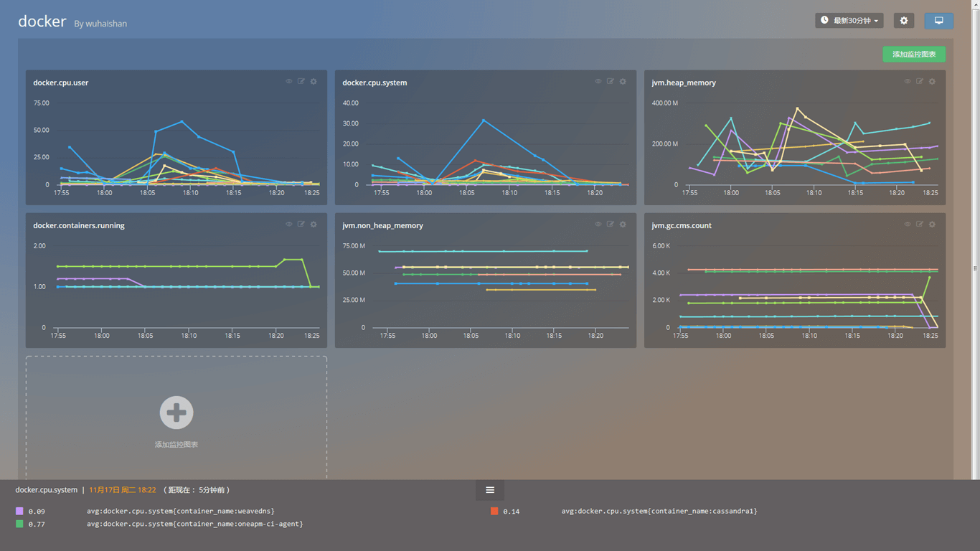Open the 最新30分钟 time range dropdown
980x551 pixels.
[x=849, y=21]
